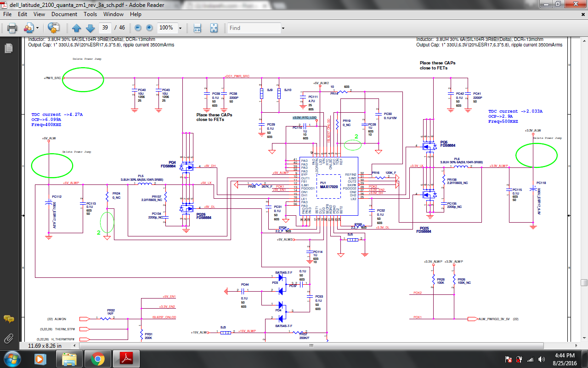Open the Comments panel speech-bubble icon

(8, 319)
